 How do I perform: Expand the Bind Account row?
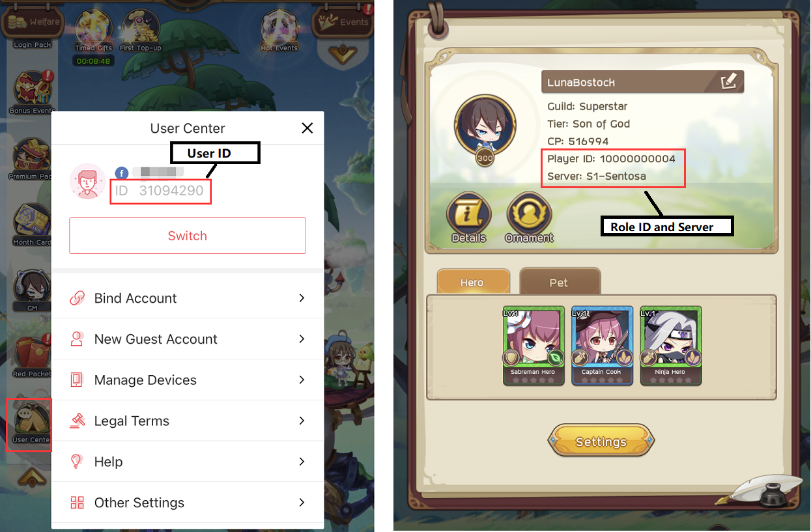click(188, 298)
